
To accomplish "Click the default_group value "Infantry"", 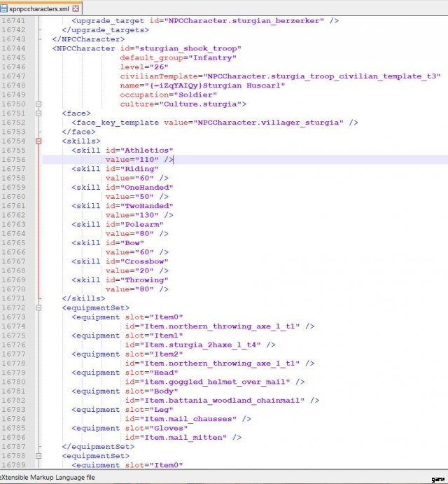I will [213, 57].
